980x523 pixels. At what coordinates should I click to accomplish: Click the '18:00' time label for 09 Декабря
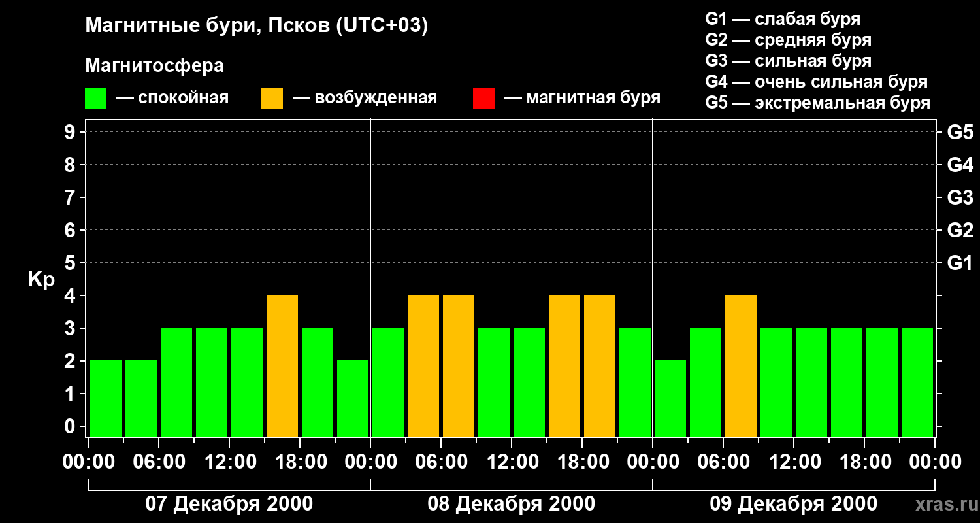(864, 462)
